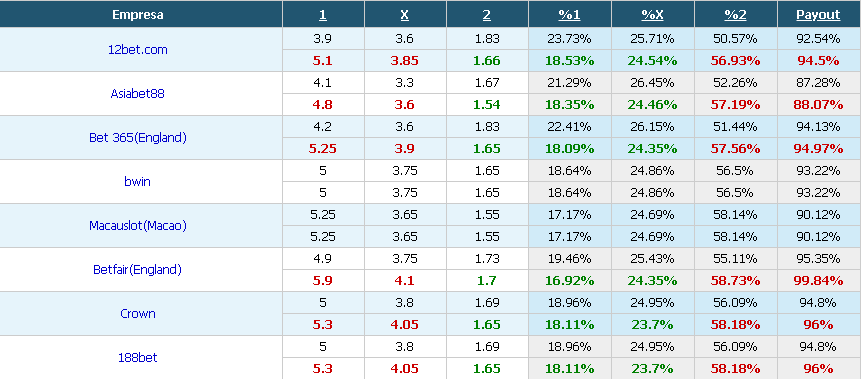The image size is (862, 379).
Task: Sort by the %2 column header
Action: (x=736, y=15)
